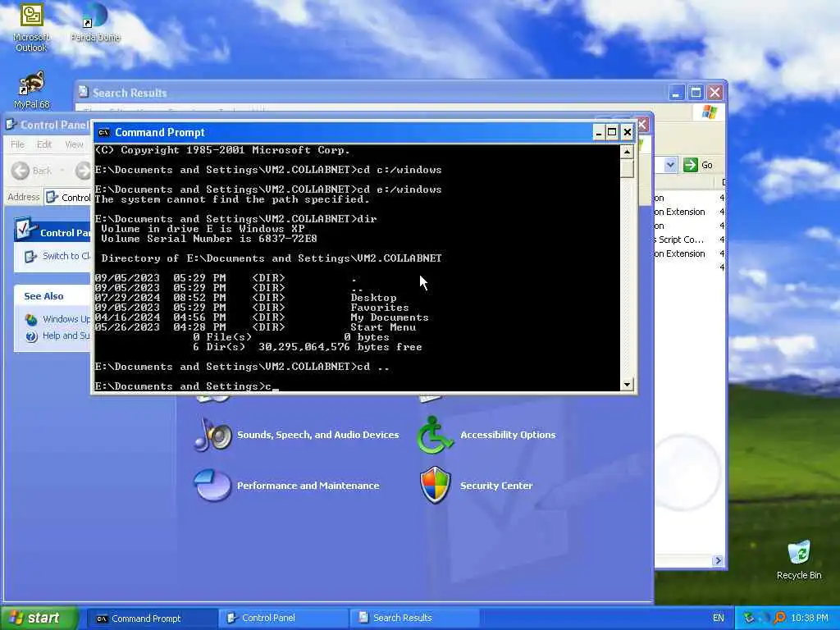
Task: Click Command Prompt scrollbar up arrow
Action: click(627, 152)
